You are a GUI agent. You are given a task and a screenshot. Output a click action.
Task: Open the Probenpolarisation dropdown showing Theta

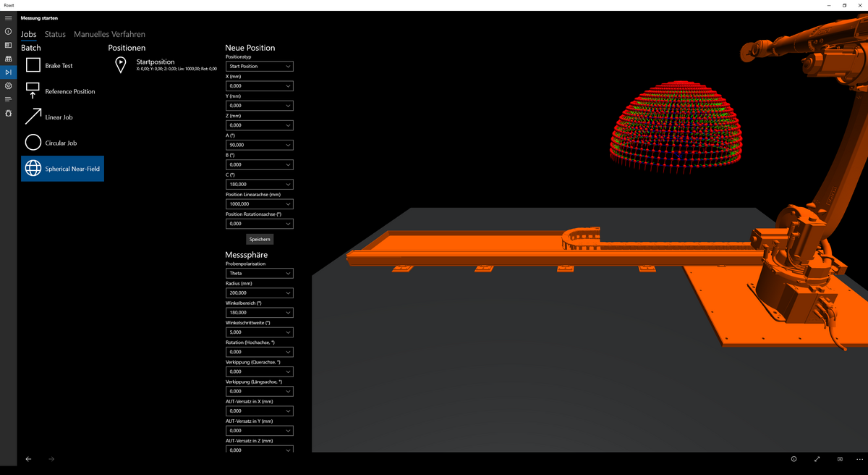click(x=259, y=274)
